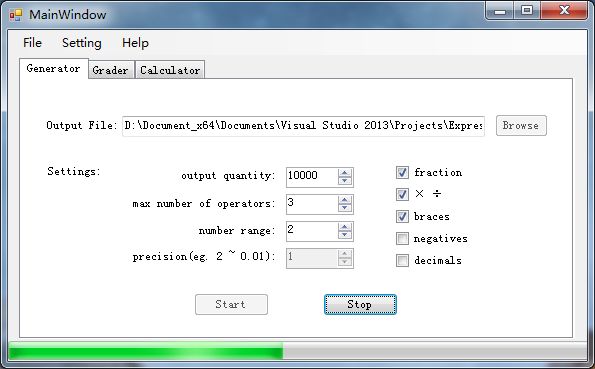Click the 'number range:' label

237,231
